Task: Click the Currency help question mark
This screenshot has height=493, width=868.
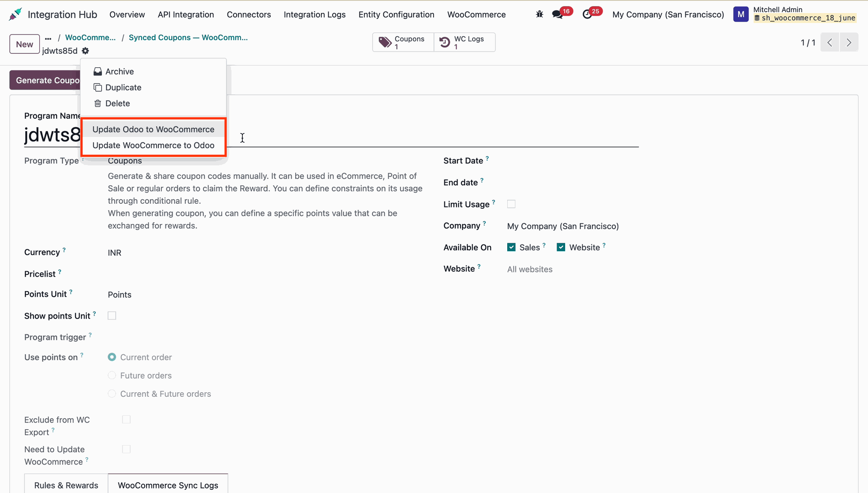Action: 64,250
